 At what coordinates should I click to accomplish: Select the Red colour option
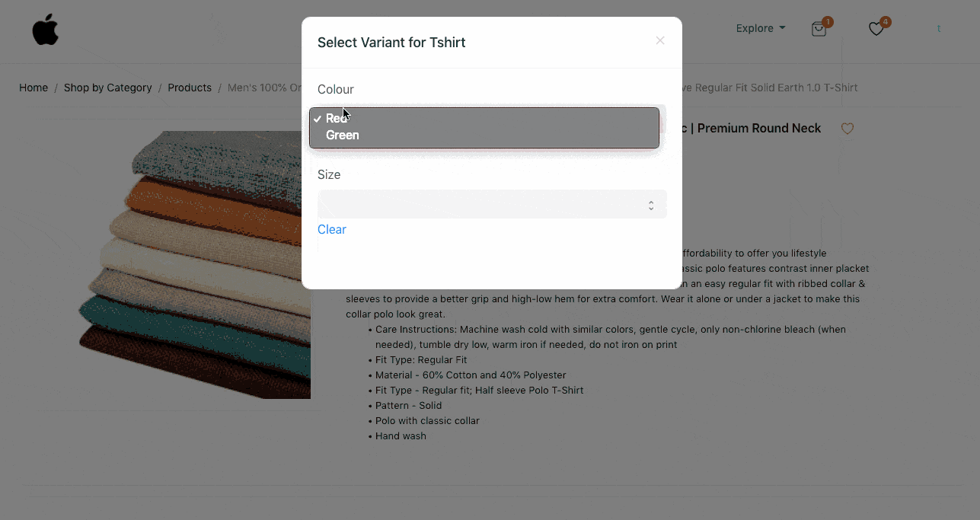tap(337, 119)
